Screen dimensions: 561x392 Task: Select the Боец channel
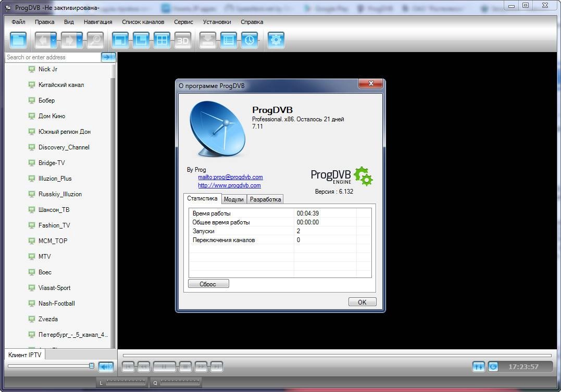[x=45, y=272]
